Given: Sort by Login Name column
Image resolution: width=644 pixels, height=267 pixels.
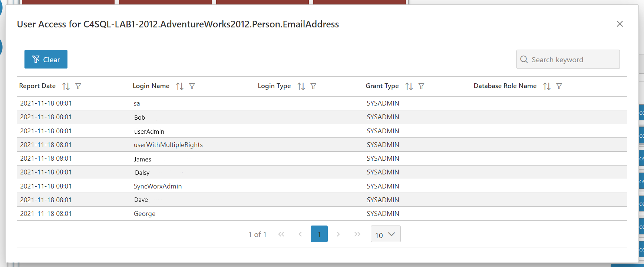Looking at the screenshot, I should 180,86.
